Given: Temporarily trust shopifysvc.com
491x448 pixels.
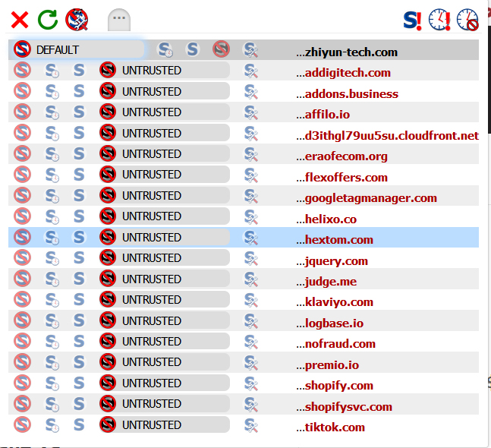Looking at the screenshot, I should [52, 404].
